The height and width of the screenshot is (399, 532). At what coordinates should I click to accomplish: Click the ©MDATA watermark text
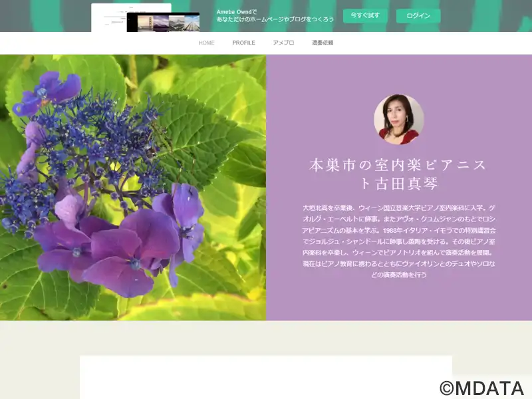coord(481,388)
